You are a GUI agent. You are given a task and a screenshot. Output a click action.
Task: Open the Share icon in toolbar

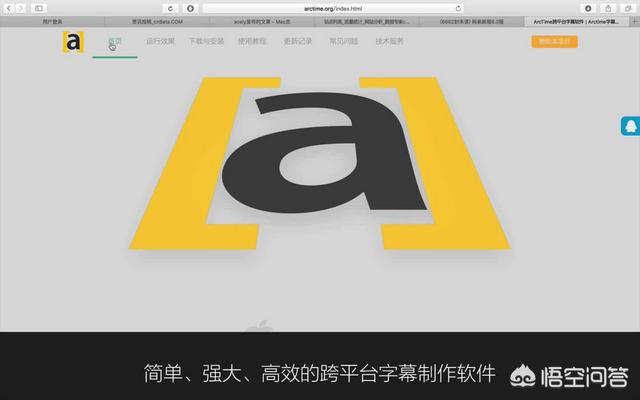click(608, 8)
